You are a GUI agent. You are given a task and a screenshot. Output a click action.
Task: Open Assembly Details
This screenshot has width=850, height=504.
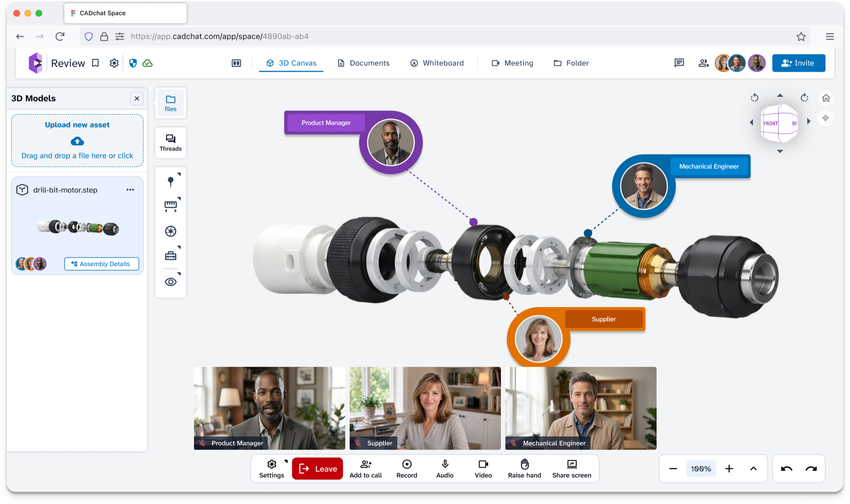coord(102,264)
